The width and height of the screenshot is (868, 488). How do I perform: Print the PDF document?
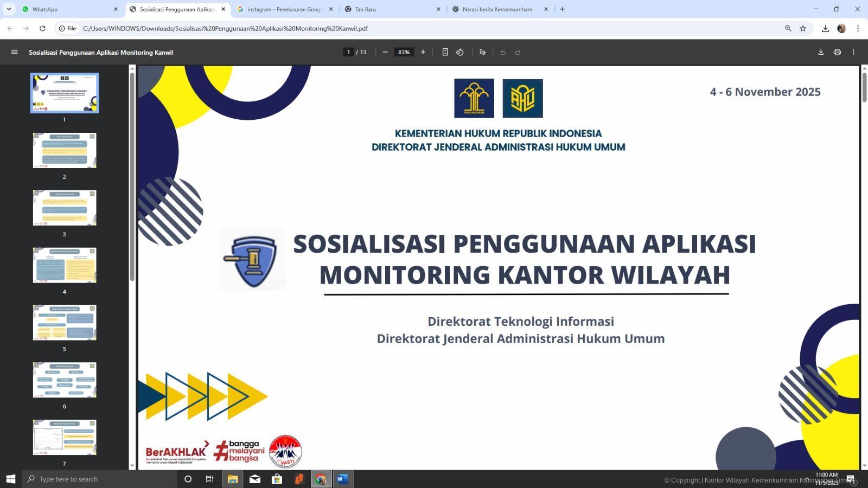(837, 52)
